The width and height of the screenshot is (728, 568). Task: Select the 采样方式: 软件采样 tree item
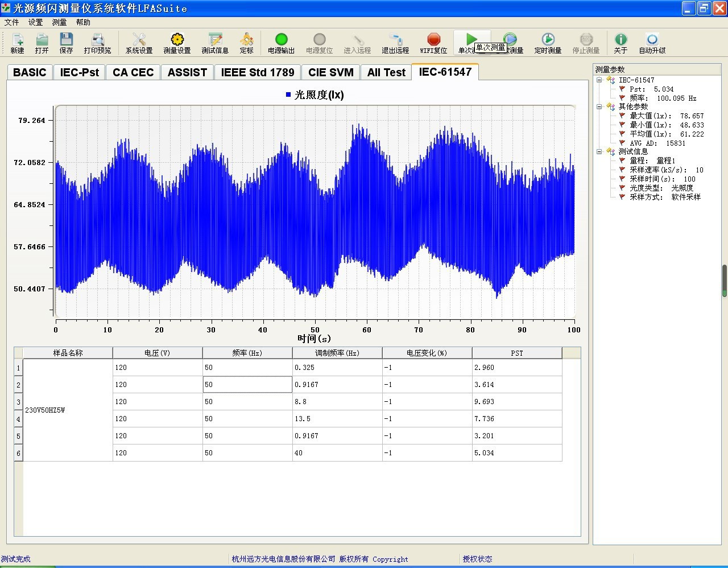click(x=665, y=197)
